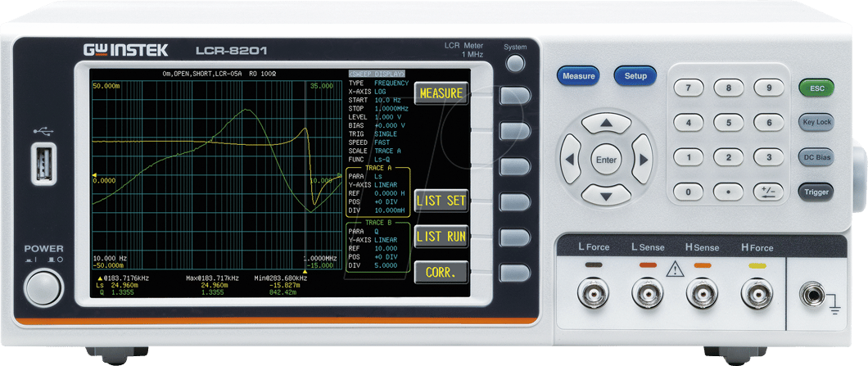Click the plus/minus backspace key
The image size is (868, 366).
pos(769,192)
